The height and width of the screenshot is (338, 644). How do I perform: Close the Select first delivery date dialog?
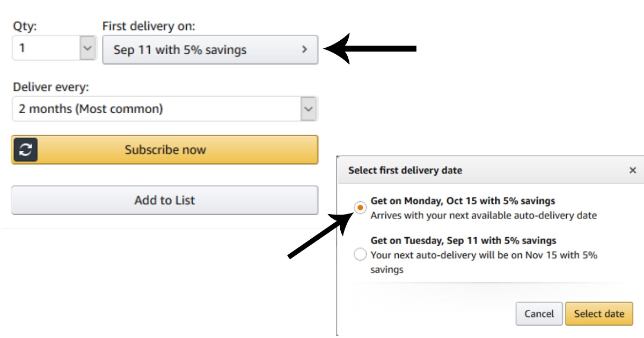click(633, 170)
